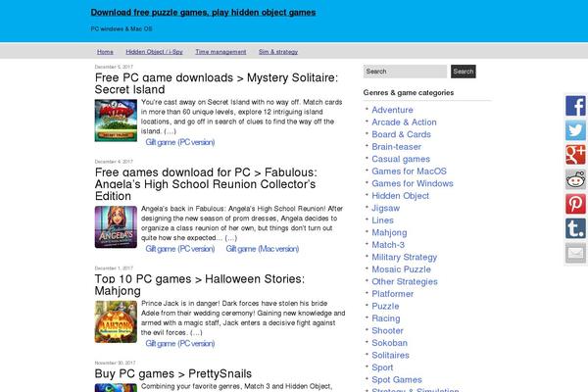Open Platformer category
588x392 pixels.
[393, 294]
